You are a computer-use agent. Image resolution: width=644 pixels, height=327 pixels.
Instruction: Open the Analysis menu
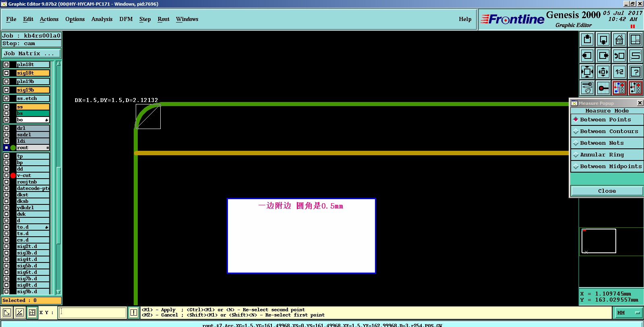(x=102, y=19)
